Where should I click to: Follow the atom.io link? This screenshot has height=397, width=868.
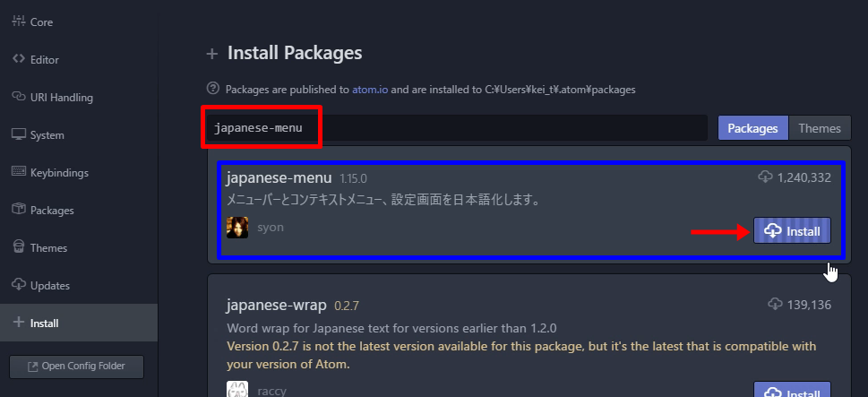click(370, 89)
